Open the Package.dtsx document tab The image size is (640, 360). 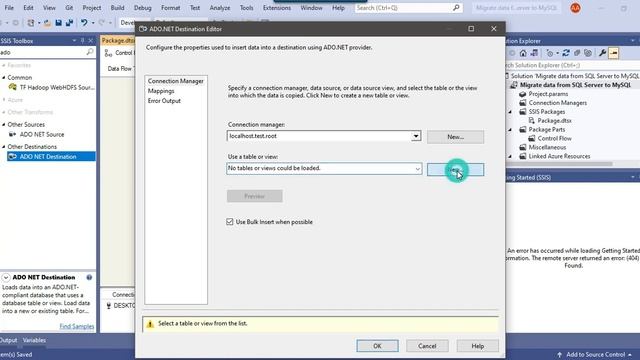click(x=118, y=40)
